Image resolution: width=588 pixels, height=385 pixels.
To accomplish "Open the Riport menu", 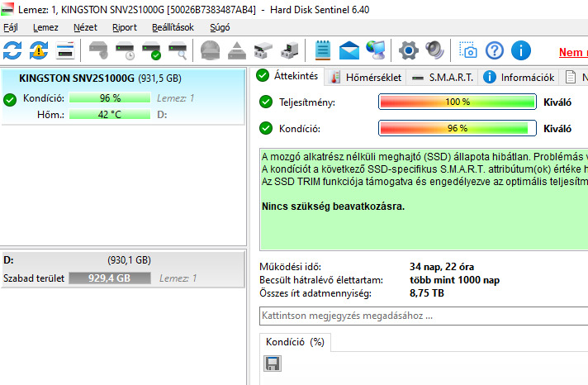I will coord(125,27).
